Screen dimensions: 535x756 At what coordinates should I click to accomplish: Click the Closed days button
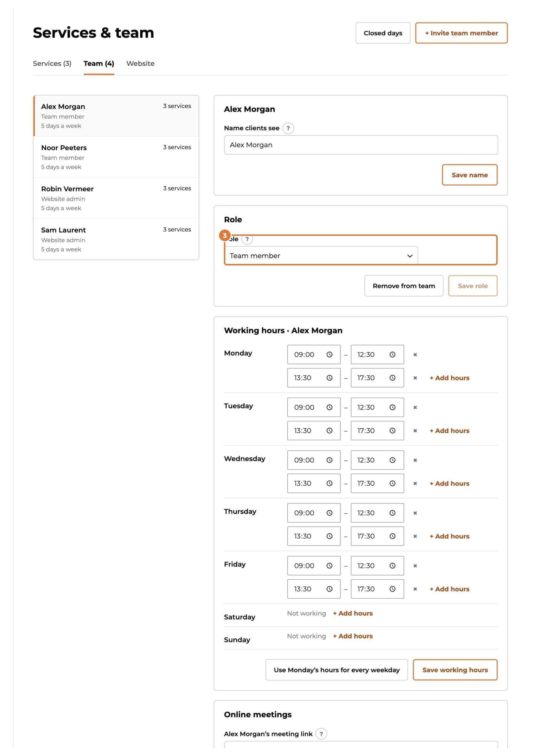pyautogui.click(x=383, y=33)
